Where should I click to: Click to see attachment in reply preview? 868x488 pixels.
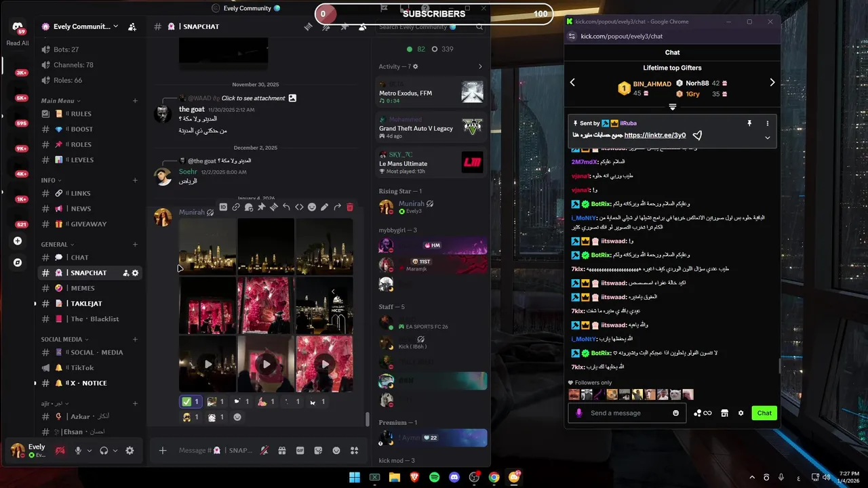pyautogui.click(x=253, y=98)
